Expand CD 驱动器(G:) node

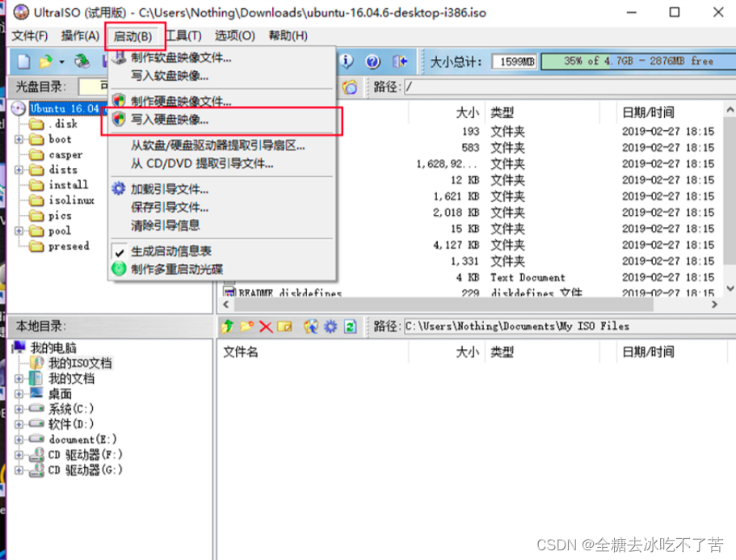[x=19, y=470]
